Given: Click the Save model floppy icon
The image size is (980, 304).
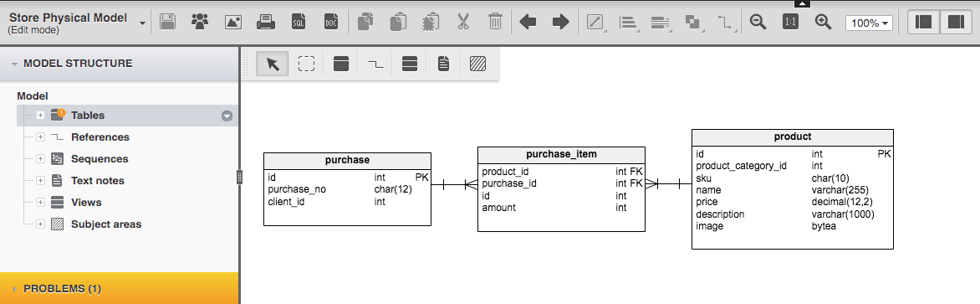Looking at the screenshot, I should click(167, 23).
